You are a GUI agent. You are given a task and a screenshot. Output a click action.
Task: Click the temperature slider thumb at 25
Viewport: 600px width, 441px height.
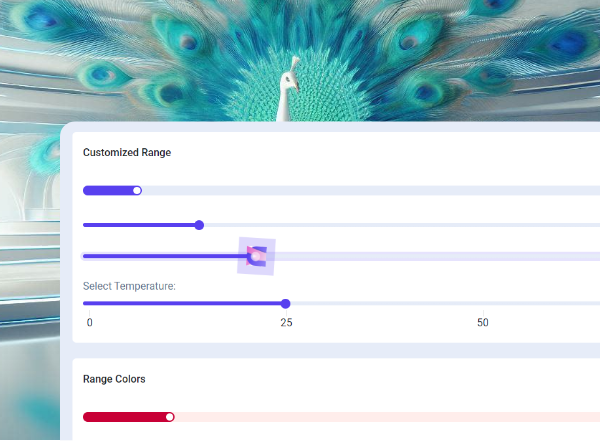pos(286,303)
